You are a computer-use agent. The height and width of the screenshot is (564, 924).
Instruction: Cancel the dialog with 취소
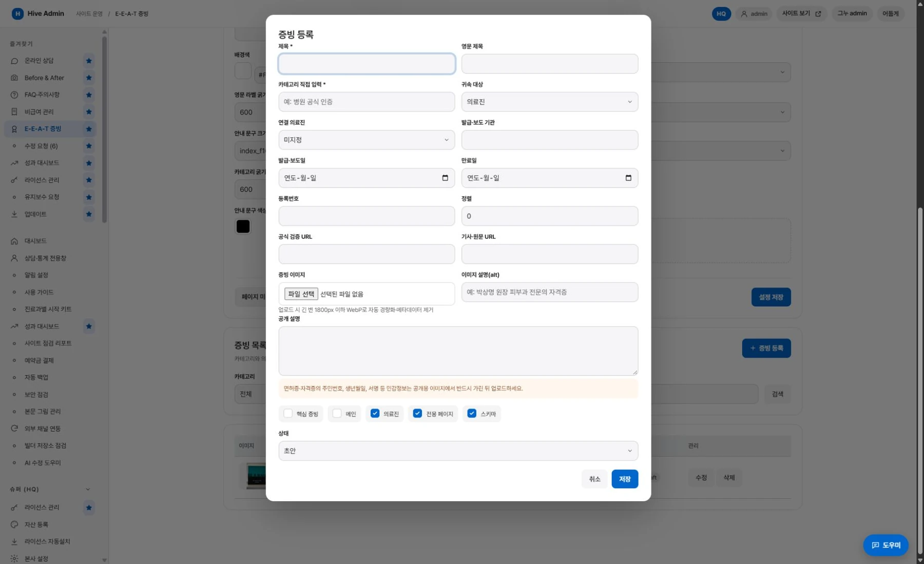[x=594, y=479]
